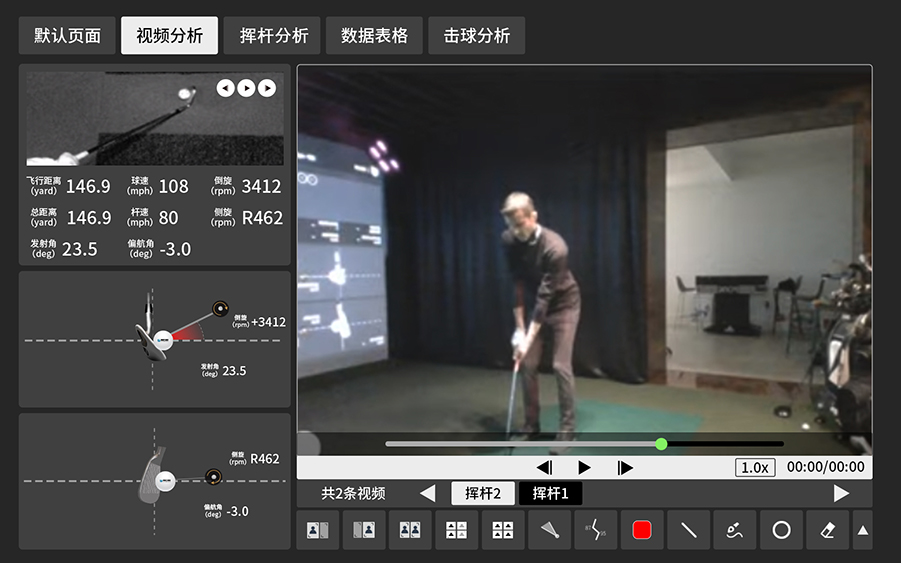Select the straight line drawing tool
Image resolution: width=901 pixels, height=563 pixels.
688,530
